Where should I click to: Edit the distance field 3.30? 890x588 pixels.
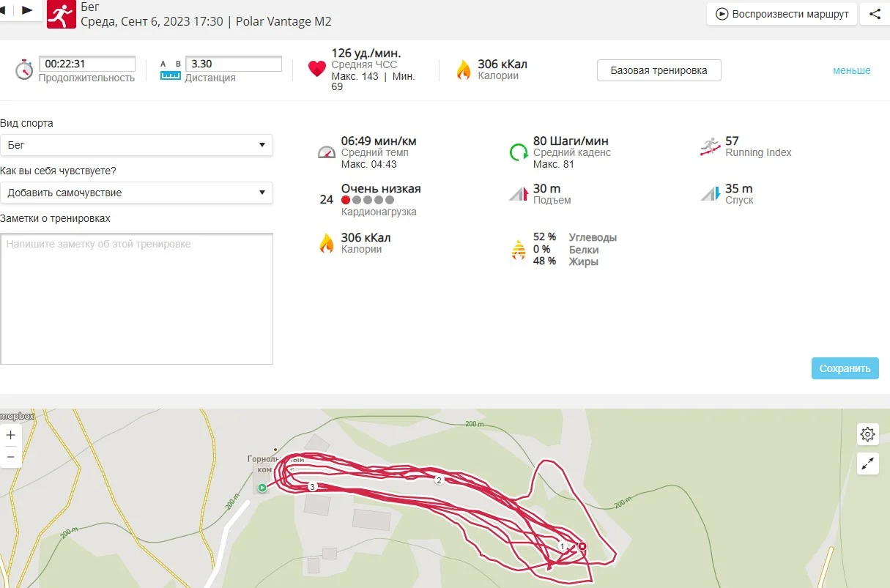234,64
